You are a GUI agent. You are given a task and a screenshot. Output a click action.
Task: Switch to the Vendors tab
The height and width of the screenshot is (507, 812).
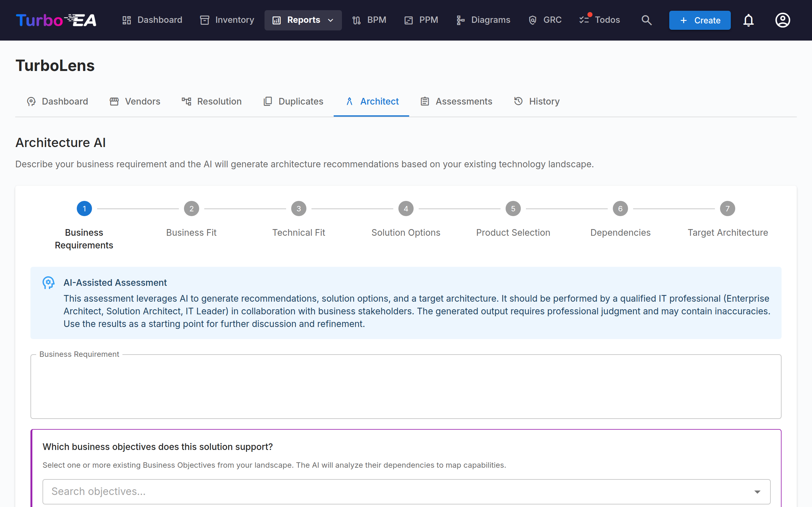(x=135, y=101)
